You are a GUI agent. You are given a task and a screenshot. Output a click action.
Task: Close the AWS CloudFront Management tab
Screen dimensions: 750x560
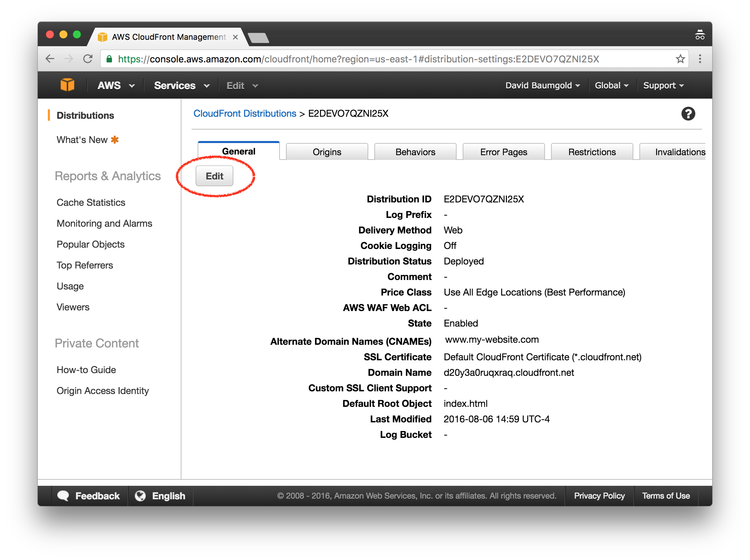235,37
